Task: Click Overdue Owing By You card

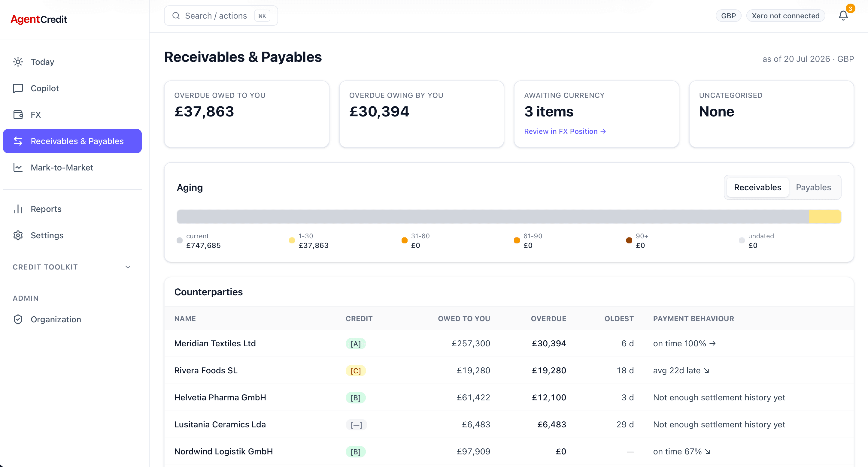Action: pyautogui.click(x=421, y=114)
